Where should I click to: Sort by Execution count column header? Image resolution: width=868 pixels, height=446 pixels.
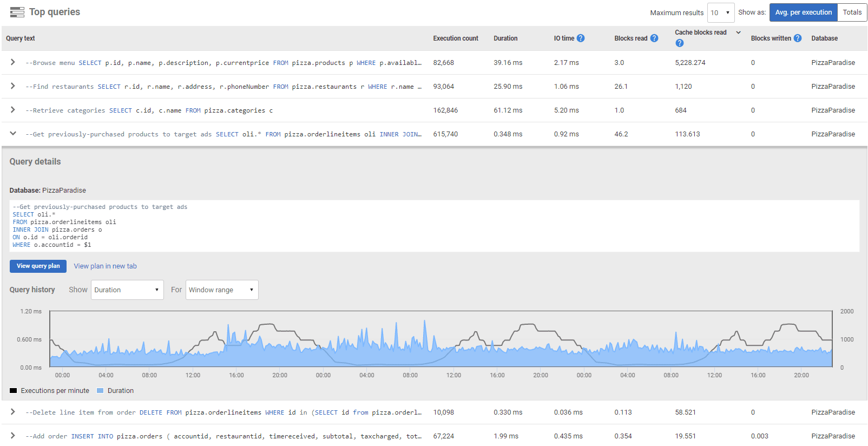[x=455, y=38]
